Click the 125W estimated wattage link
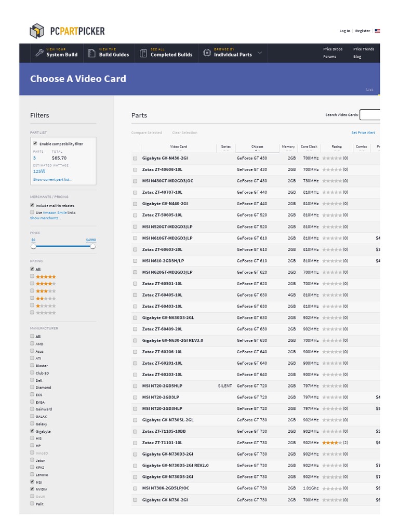 tap(39, 171)
